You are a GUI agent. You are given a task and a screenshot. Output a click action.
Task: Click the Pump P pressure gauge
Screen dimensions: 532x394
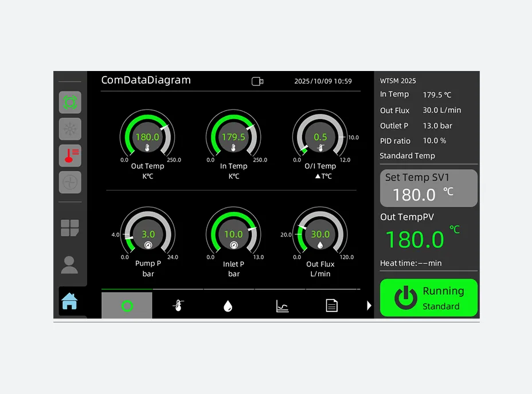coord(148,235)
